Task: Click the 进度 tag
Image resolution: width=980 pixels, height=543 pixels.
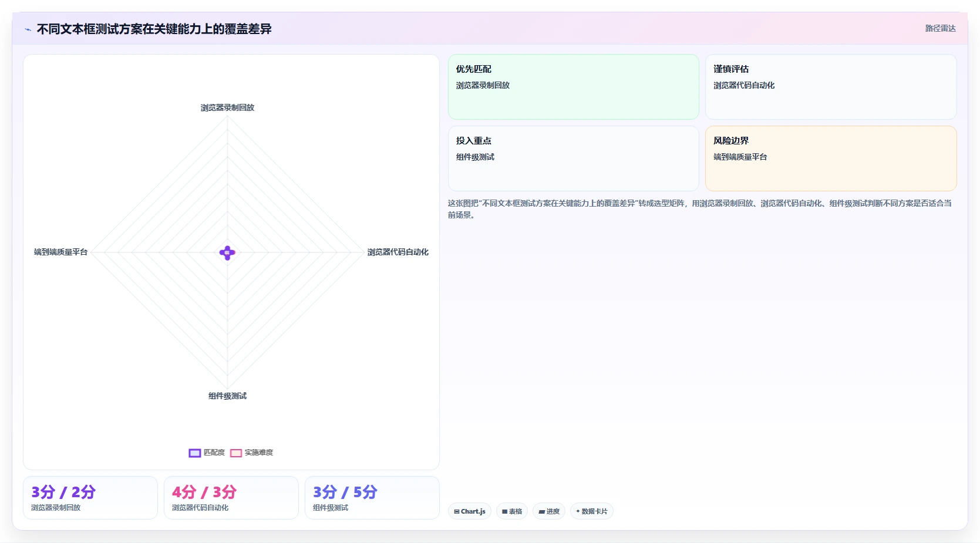Action: [549, 511]
